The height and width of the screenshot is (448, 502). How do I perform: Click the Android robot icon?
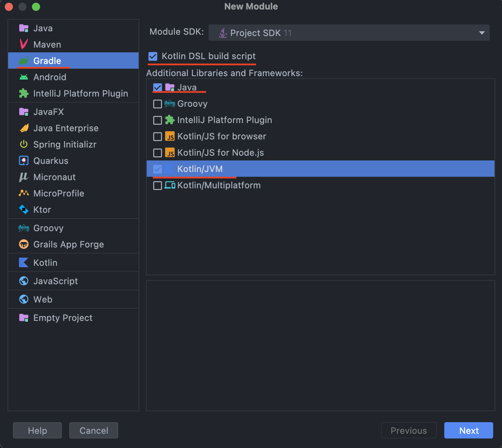24,77
